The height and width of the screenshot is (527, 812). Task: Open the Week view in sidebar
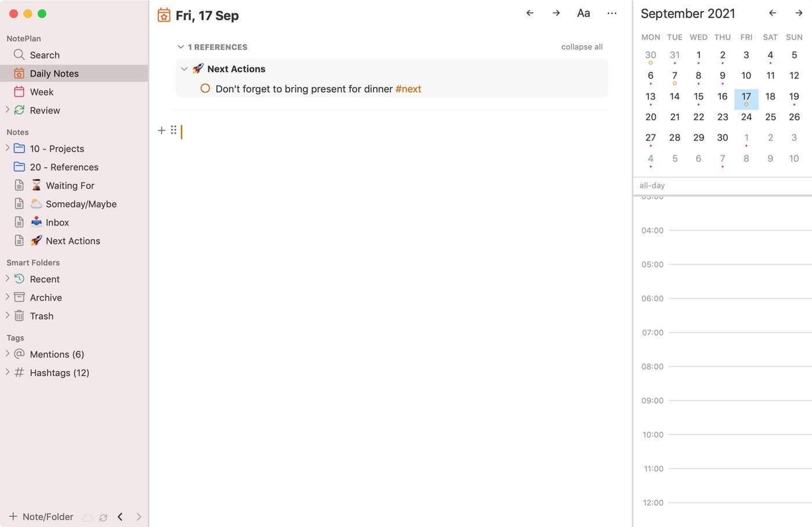point(41,92)
